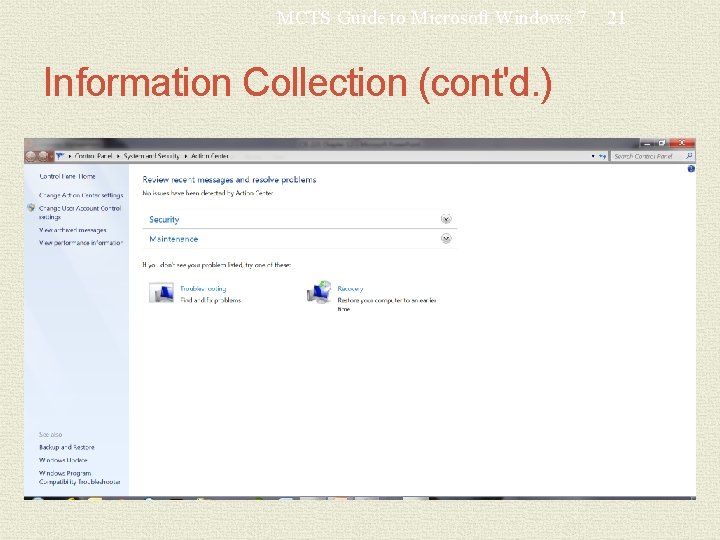Open View archived messages link
Viewport: 720px width, 540px height.
click(x=73, y=230)
